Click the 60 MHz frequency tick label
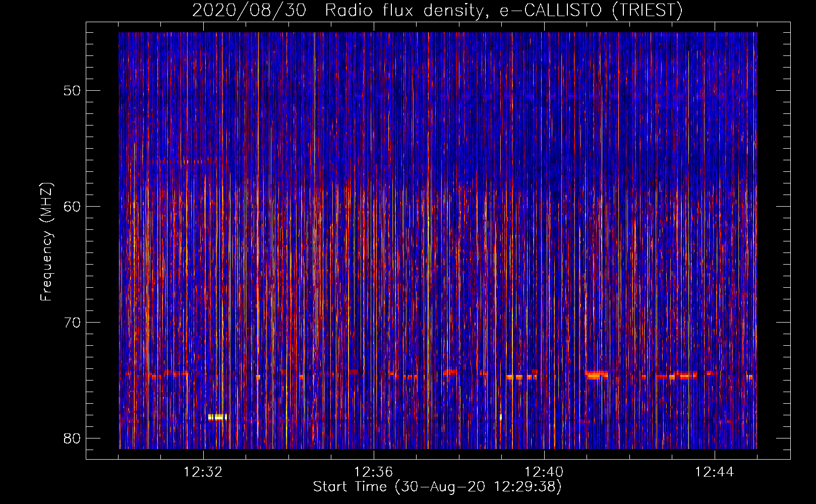The width and height of the screenshot is (816, 504). [x=73, y=207]
